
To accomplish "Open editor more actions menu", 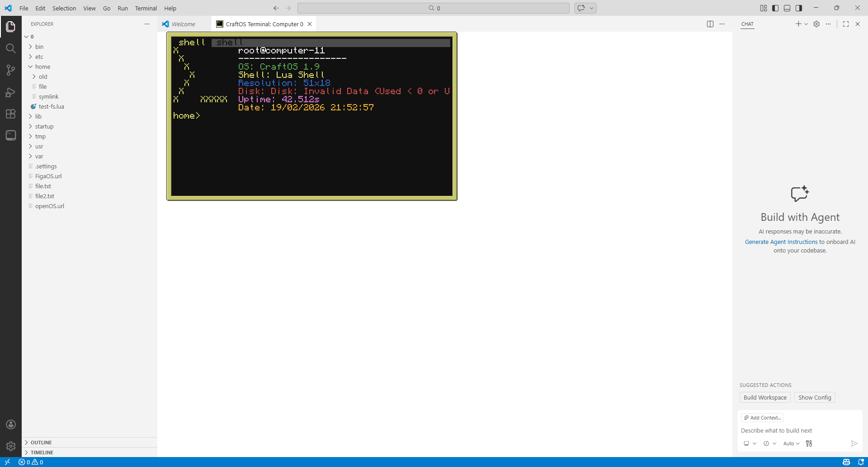I will 722,24.
